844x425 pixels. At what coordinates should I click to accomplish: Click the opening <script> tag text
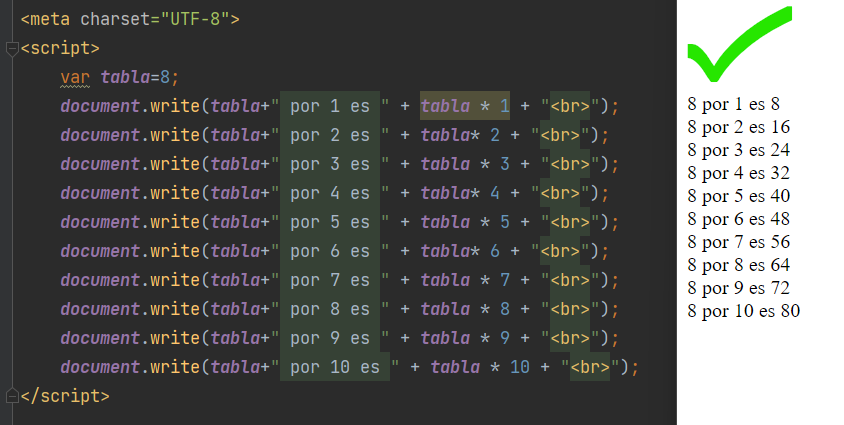pyautogui.click(x=59, y=47)
